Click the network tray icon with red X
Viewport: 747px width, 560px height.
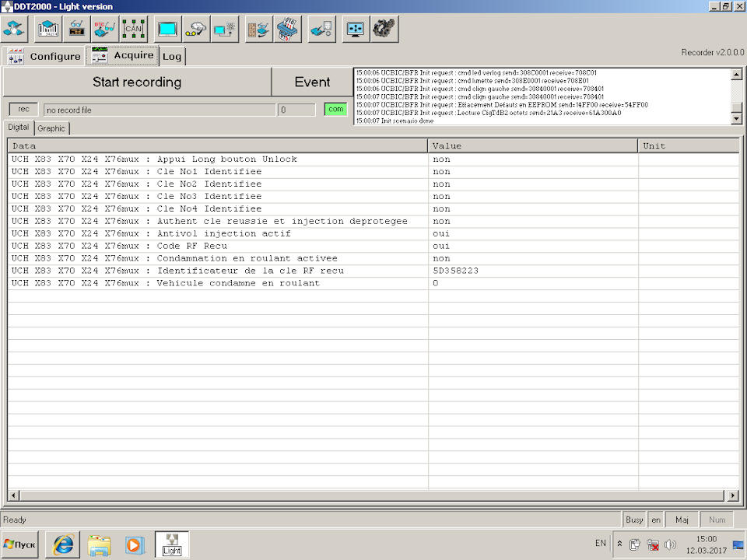(653, 544)
